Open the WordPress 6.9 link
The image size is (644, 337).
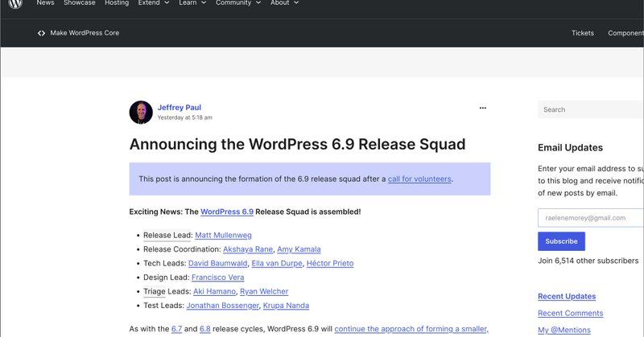pos(227,212)
